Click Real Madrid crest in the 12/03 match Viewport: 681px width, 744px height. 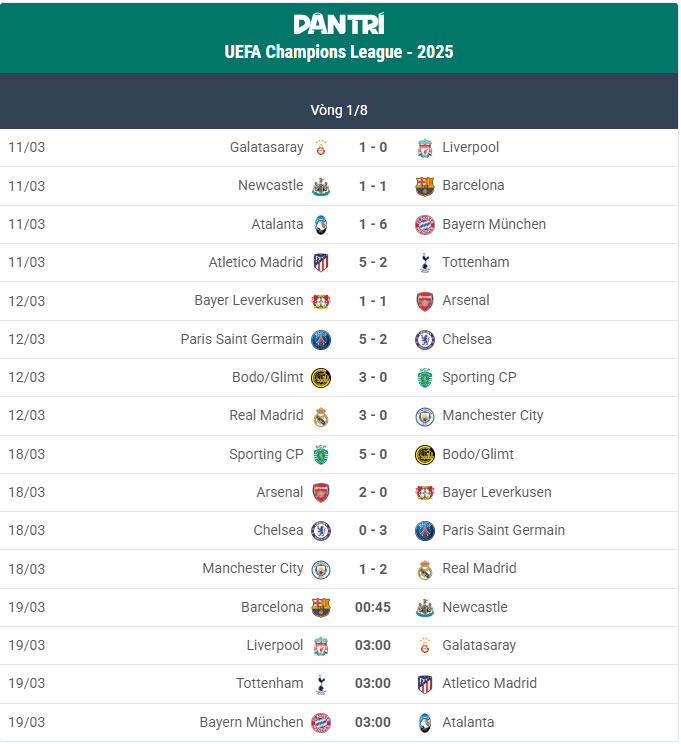coord(321,416)
